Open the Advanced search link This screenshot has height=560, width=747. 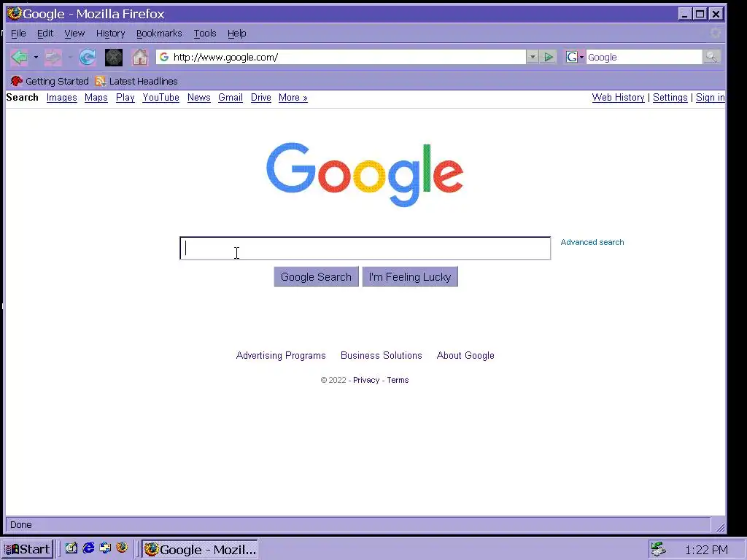592,242
